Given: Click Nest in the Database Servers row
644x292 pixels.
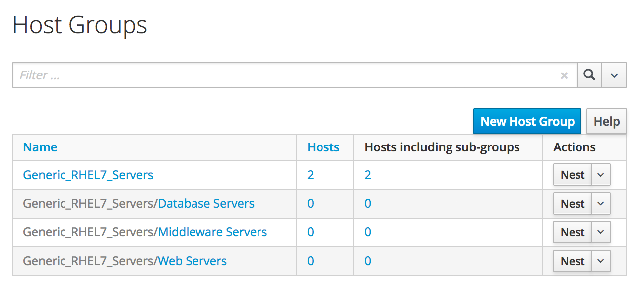Looking at the screenshot, I should coord(573,204).
